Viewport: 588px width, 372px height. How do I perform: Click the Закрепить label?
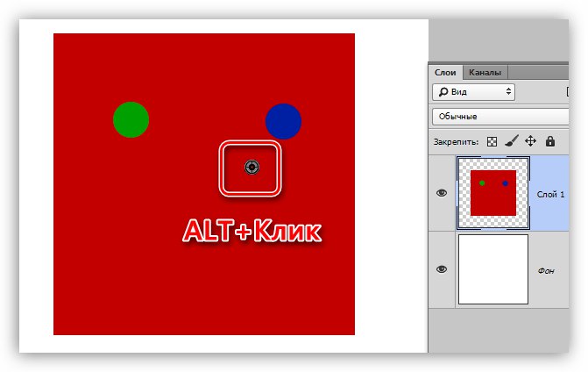pos(456,142)
